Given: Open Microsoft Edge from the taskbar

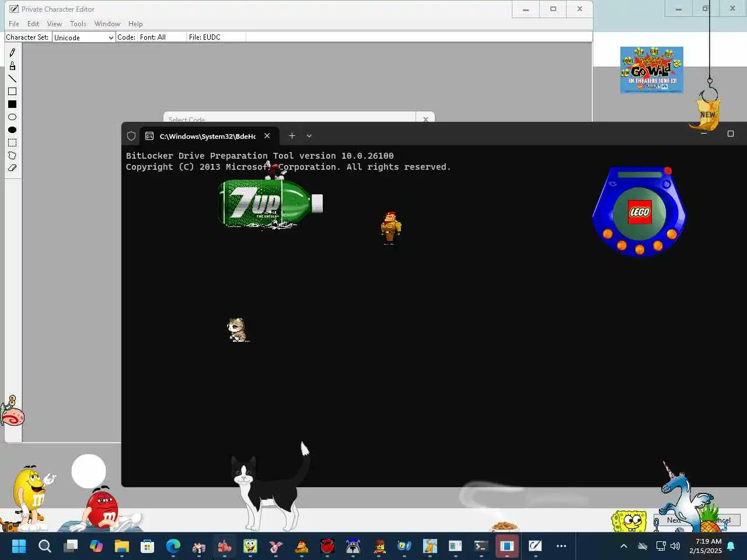Looking at the screenshot, I should [x=173, y=546].
